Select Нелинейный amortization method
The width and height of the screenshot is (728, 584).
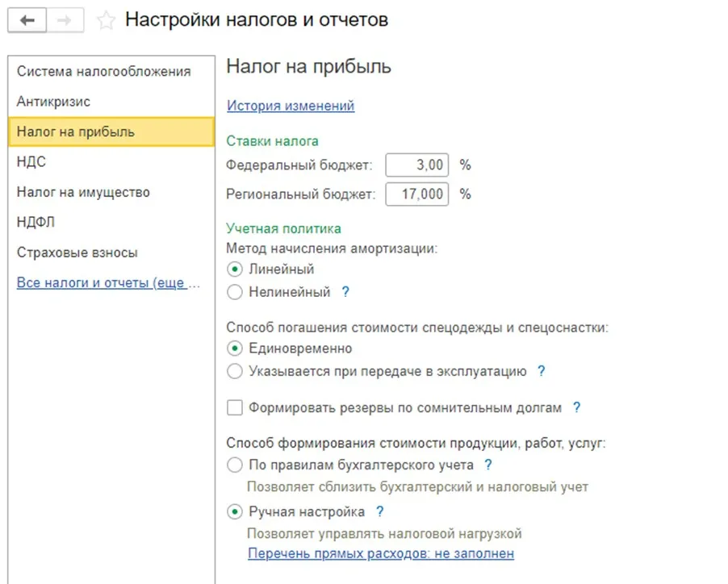(x=235, y=293)
